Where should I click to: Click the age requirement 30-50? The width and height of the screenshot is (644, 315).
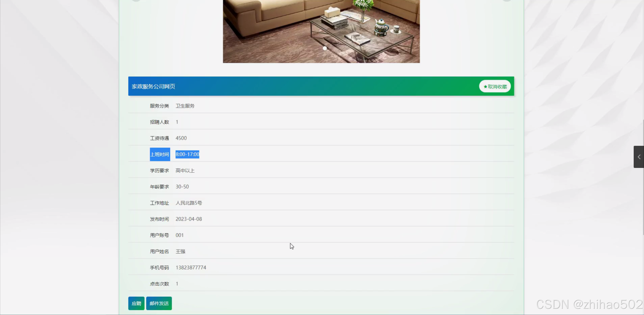point(182,187)
